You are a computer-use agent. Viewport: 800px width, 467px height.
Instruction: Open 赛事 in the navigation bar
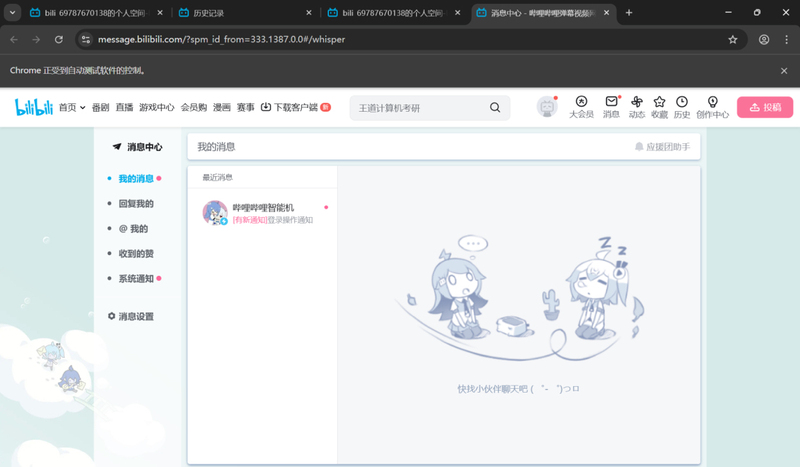tap(245, 107)
